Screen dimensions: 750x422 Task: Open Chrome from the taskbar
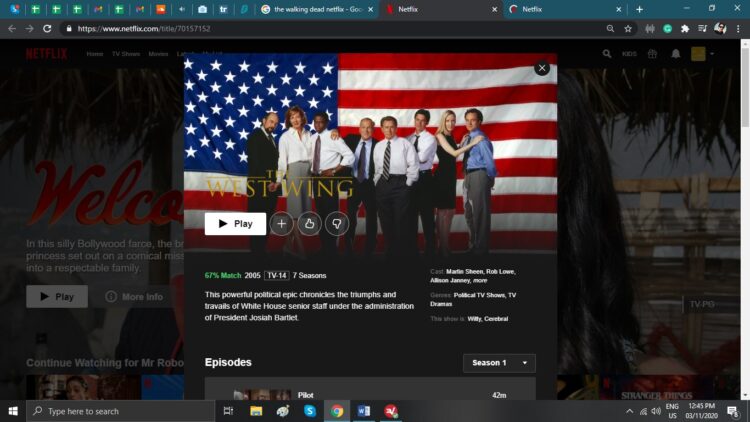pyautogui.click(x=337, y=411)
